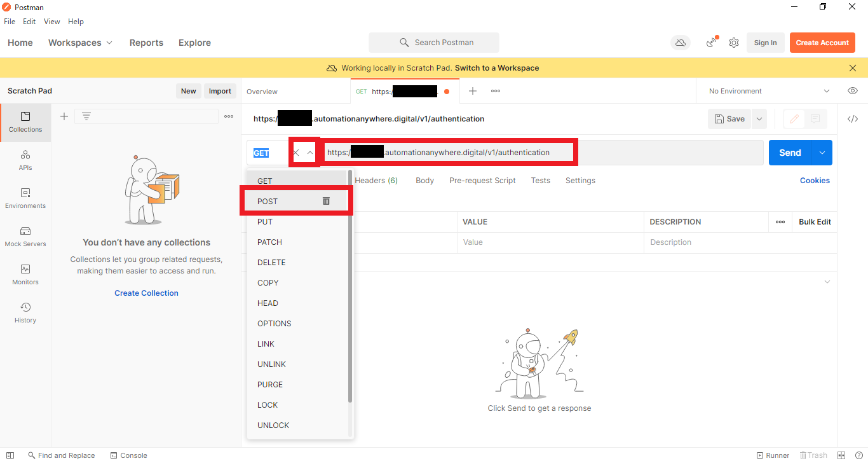
Task: Open Mock Servers in the sidebar
Action: 25,237
